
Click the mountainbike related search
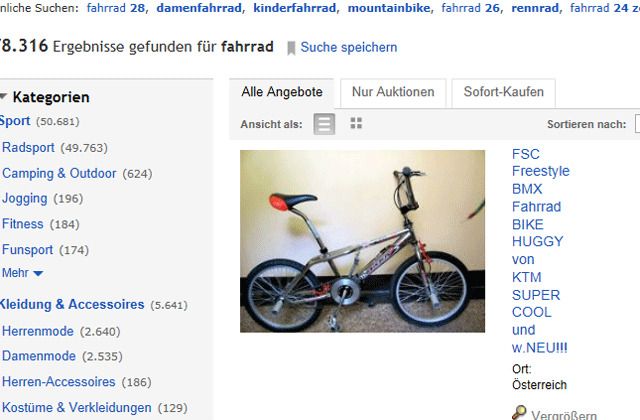[x=389, y=8]
